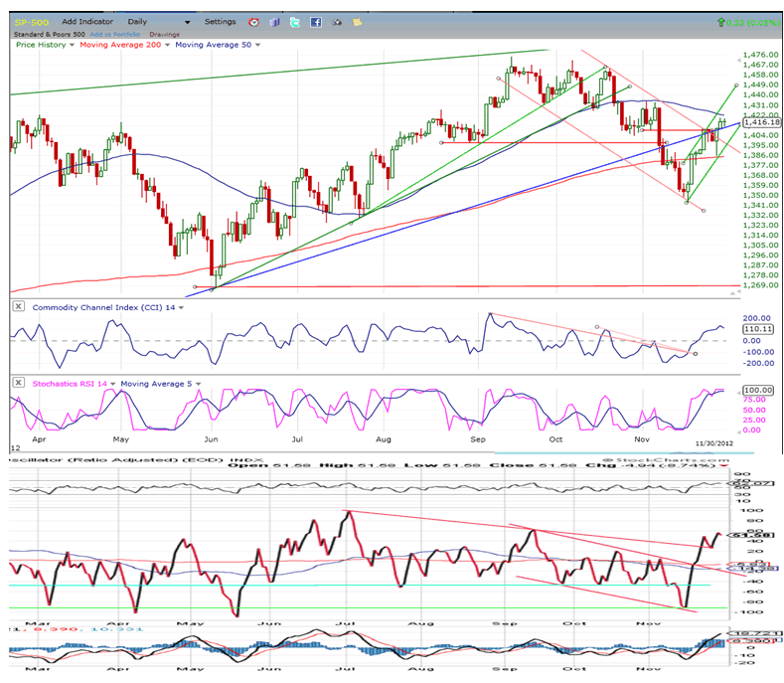
Task: Click the SP-500 symbol label
Action: [x=32, y=23]
